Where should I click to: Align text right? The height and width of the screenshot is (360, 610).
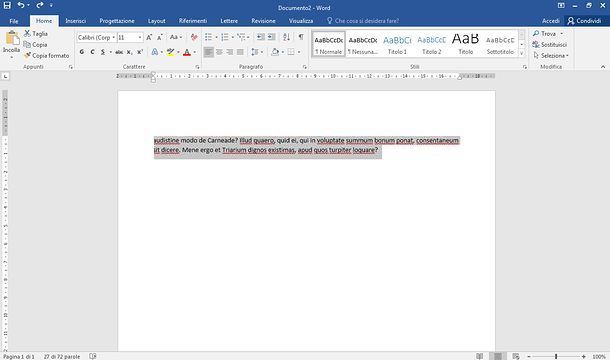tap(230, 52)
